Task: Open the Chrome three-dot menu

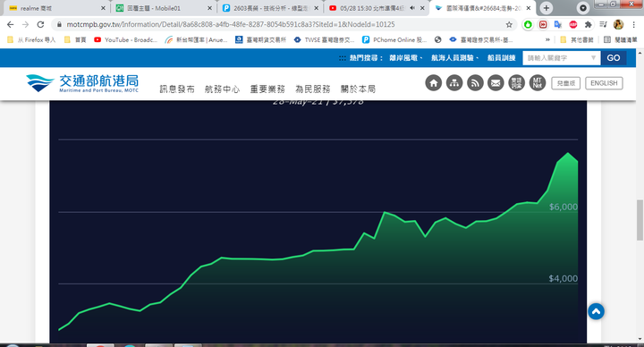Action: point(634,25)
